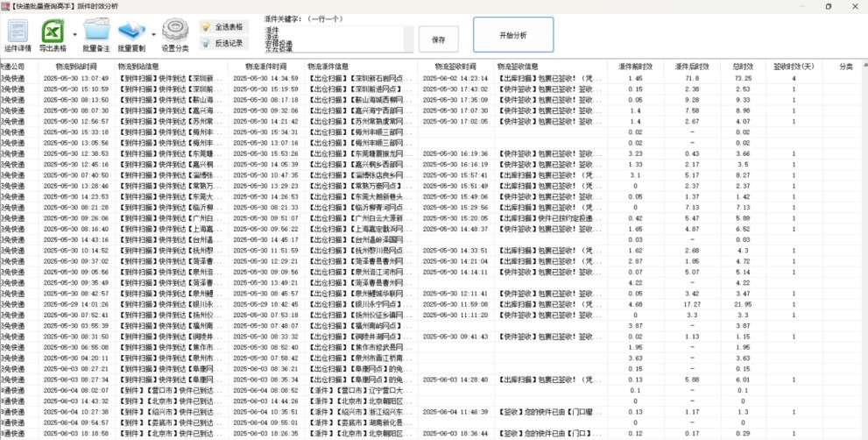The image size is (868, 440).
Task: Click dispatch time 2025-05-30 07:48:07
Action: (265, 326)
